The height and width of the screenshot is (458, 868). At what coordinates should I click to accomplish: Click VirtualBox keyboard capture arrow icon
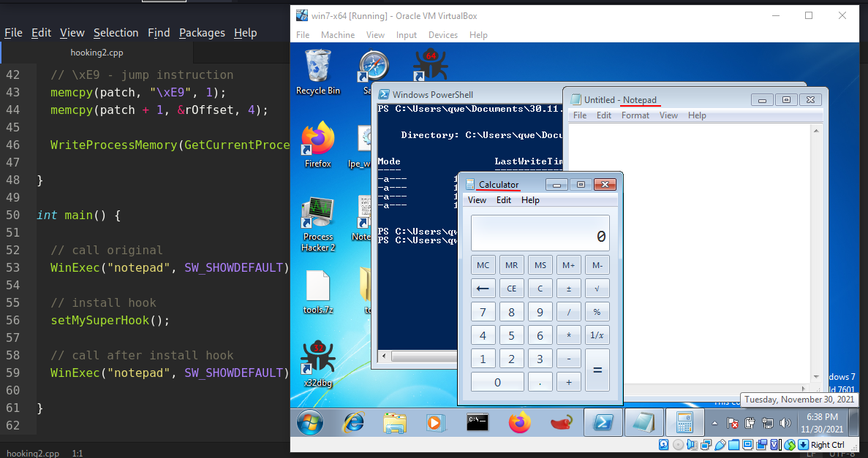coord(803,445)
